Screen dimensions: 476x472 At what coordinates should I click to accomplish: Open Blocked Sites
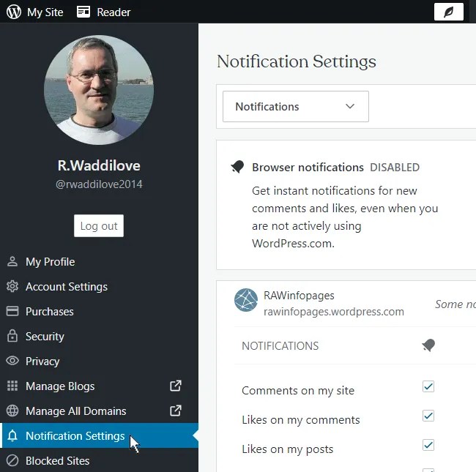click(x=57, y=461)
